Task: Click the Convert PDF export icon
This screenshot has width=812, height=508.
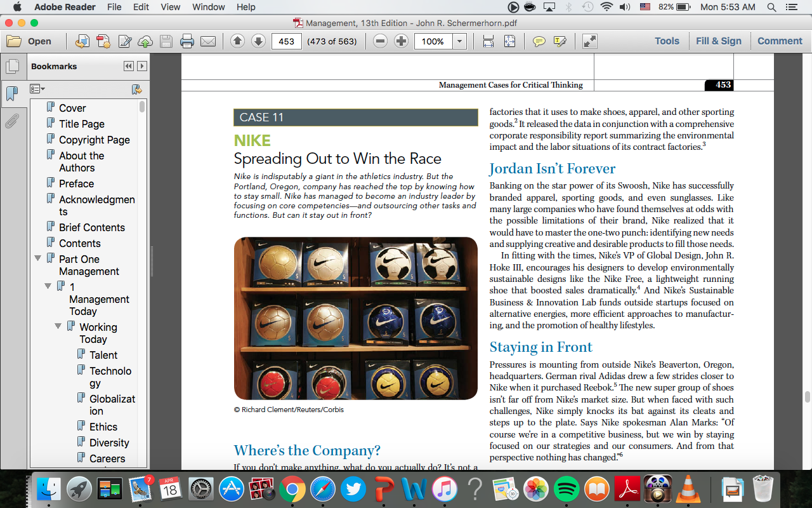Action: pyautogui.click(x=103, y=41)
